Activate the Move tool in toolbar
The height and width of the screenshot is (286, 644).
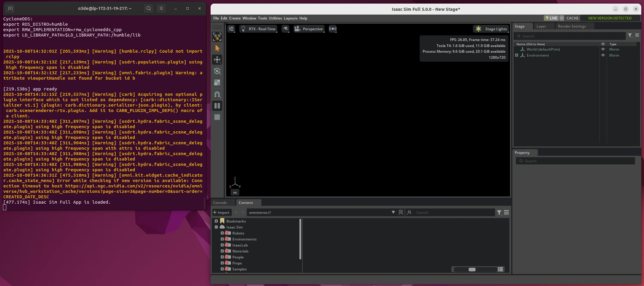coord(217,60)
